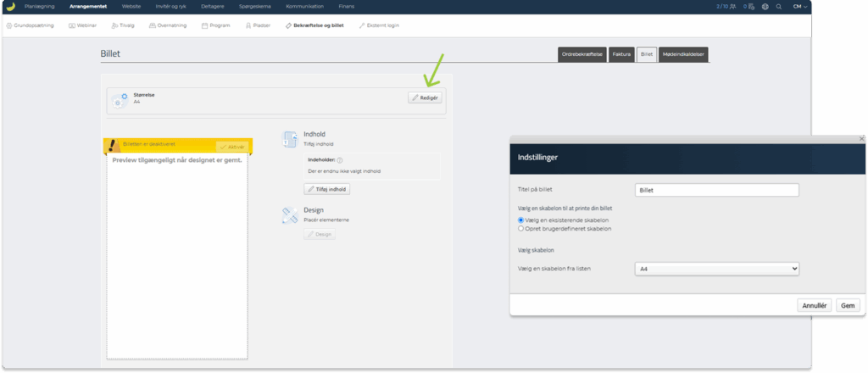Screen dimensions: 868x373
Task: Close the Indstillinger dialog window
Action: coord(862,138)
